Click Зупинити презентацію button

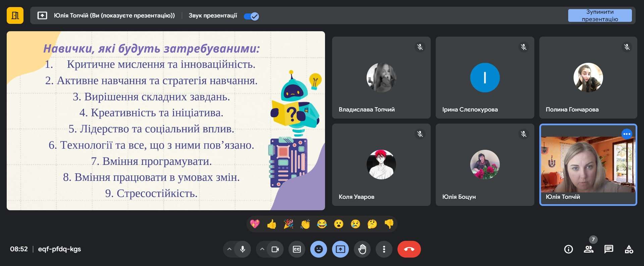600,15
